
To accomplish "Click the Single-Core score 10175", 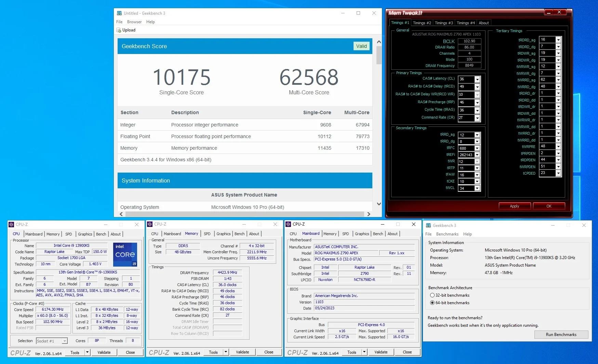I will tap(182, 77).
